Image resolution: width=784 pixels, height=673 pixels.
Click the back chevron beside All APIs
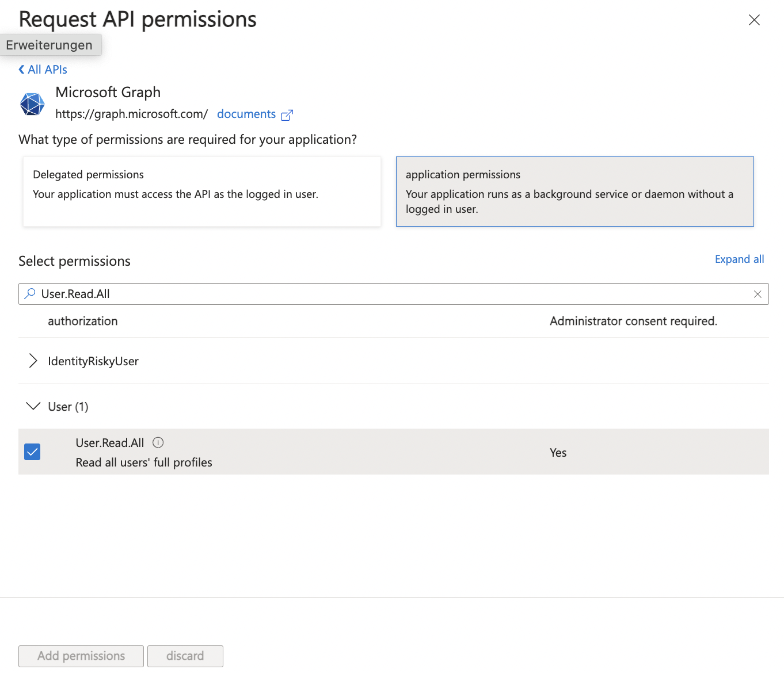point(21,70)
